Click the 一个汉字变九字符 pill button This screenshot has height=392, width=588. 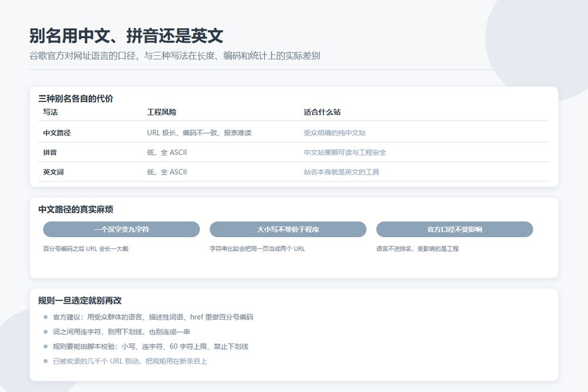point(121,229)
